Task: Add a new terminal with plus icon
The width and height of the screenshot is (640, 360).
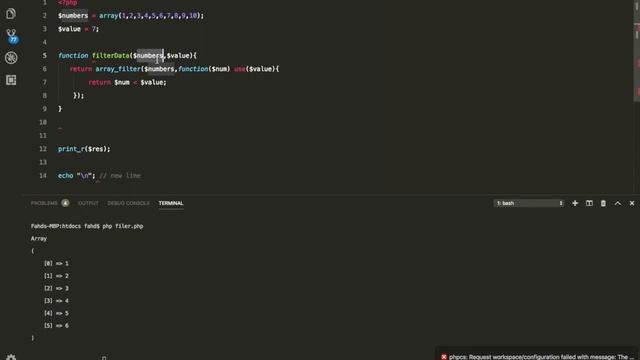Action: 575,203
